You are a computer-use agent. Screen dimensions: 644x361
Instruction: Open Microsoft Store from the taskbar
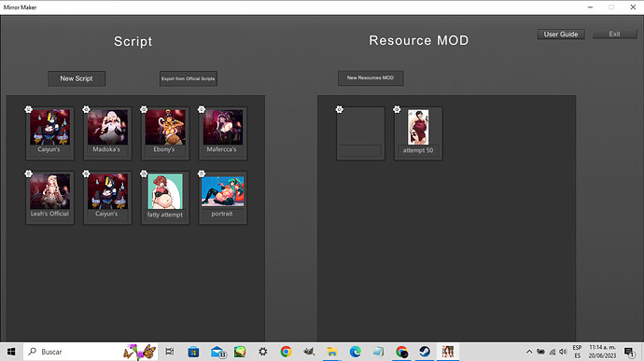(193, 352)
